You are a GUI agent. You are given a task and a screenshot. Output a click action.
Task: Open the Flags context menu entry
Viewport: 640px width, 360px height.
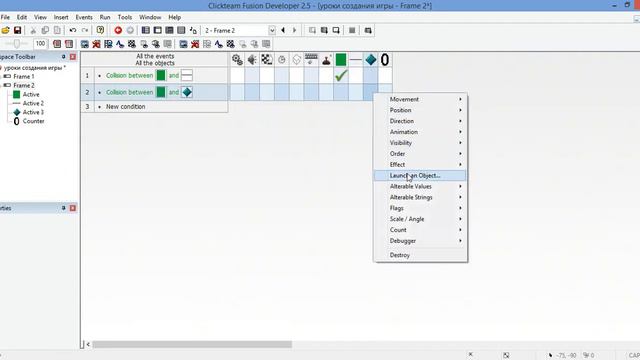[420, 208]
